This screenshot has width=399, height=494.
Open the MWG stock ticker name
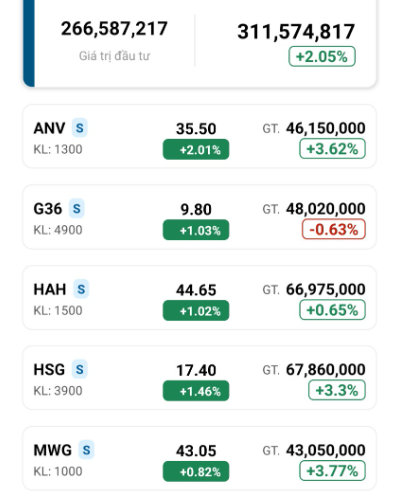(x=53, y=450)
